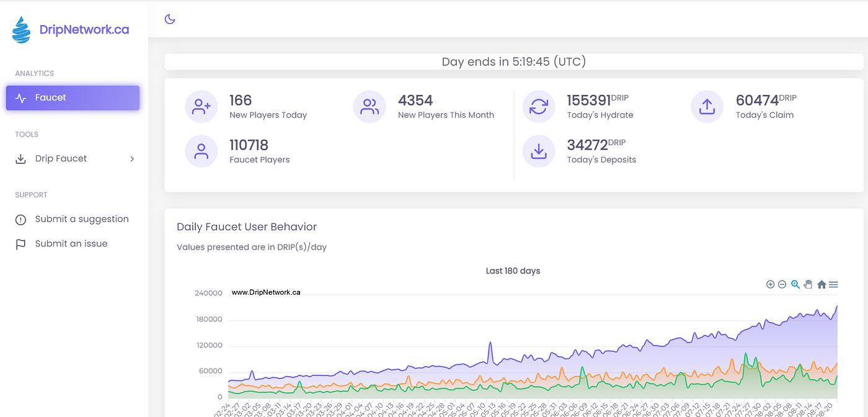Image resolution: width=868 pixels, height=417 pixels.
Task: Open the chart hamburger export menu
Action: 833,284
